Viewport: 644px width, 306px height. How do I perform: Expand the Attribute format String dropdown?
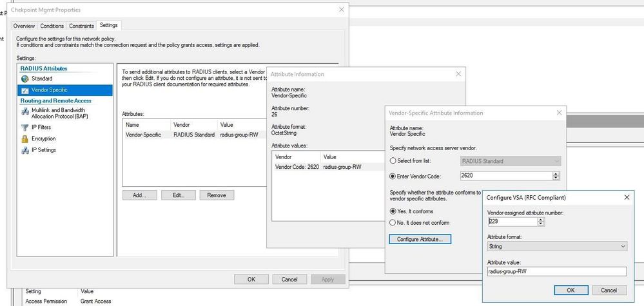[622, 246]
